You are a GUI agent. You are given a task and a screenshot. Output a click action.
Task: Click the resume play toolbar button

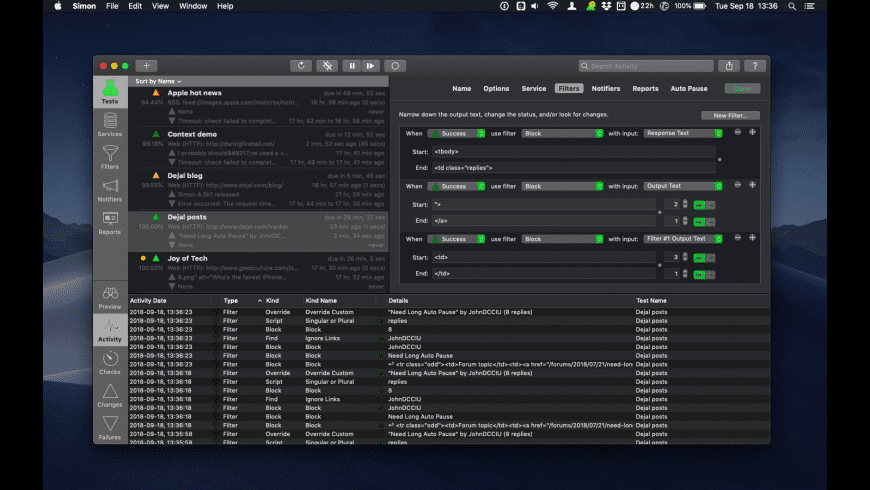(371, 65)
